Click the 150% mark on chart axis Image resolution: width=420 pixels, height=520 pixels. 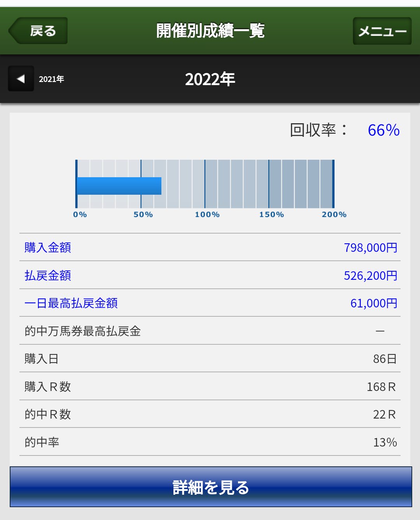[271, 215]
